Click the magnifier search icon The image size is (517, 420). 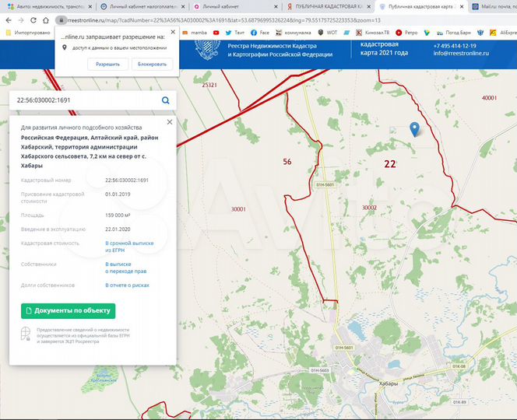(166, 100)
